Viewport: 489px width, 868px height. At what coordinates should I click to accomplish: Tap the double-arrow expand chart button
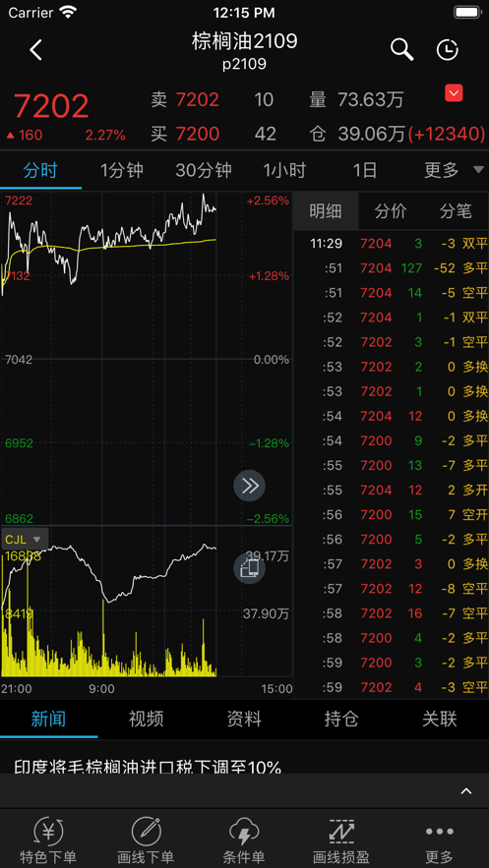click(x=249, y=486)
